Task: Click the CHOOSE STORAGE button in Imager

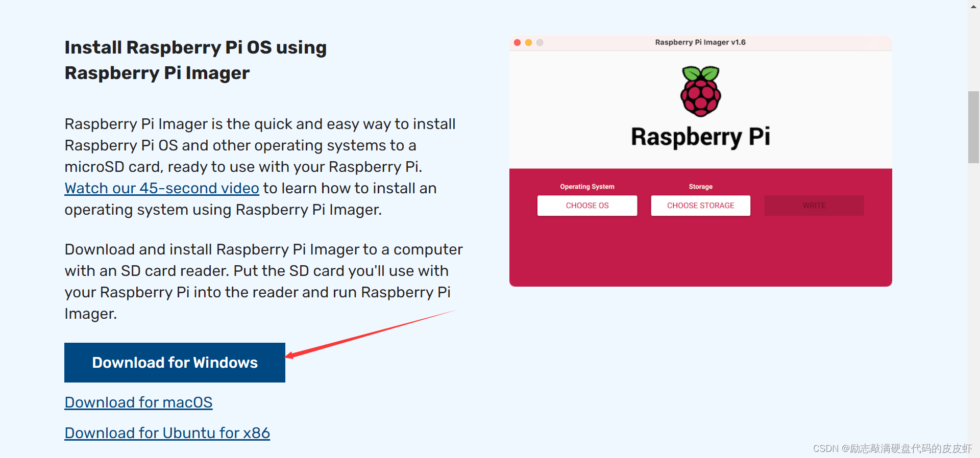Action: [x=700, y=206]
